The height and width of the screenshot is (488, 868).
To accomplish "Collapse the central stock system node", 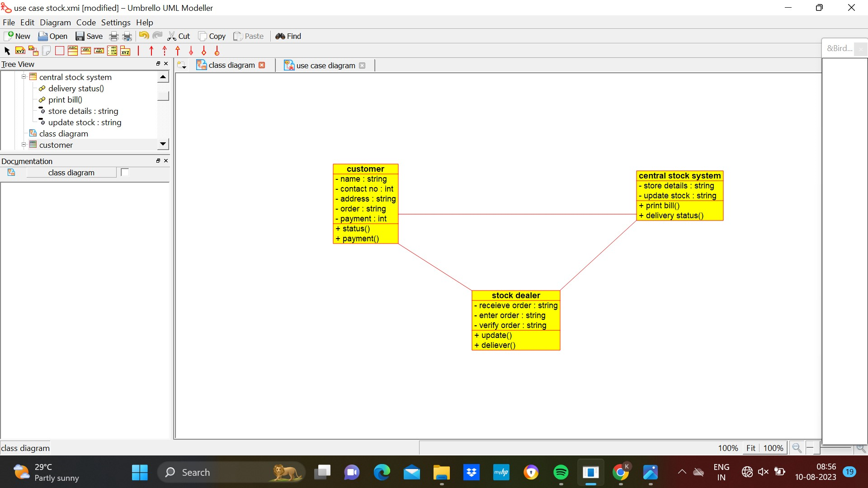I will [x=24, y=77].
